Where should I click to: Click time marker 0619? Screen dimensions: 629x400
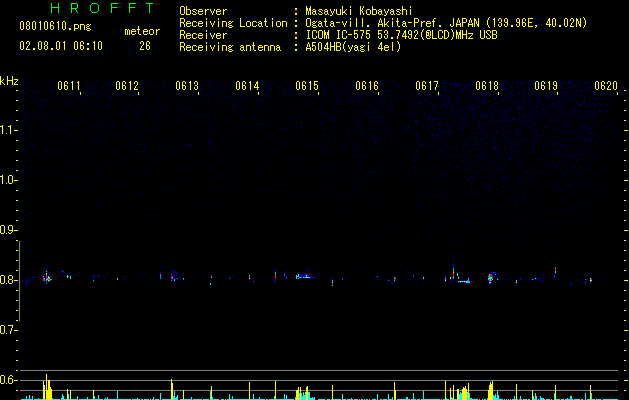[546, 85]
